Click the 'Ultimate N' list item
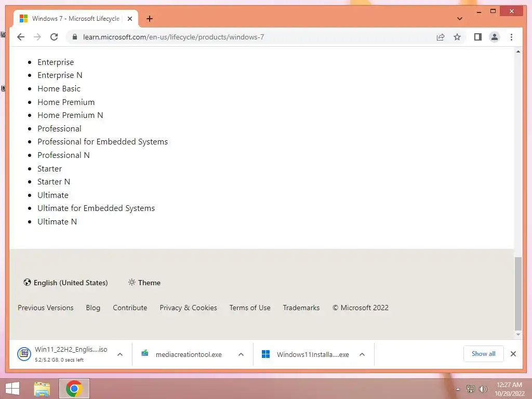 pyautogui.click(x=57, y=222)
